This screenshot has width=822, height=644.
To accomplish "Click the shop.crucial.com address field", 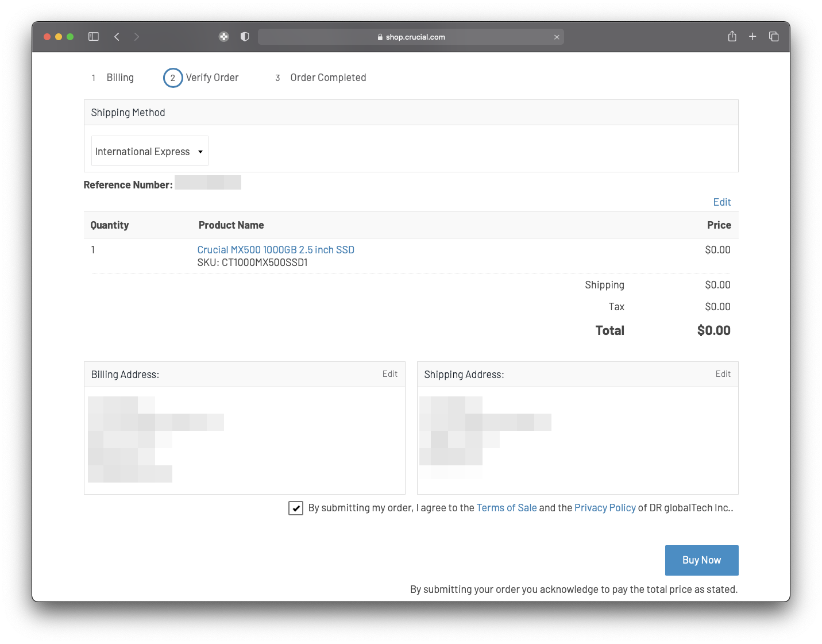I will [411, 37].
